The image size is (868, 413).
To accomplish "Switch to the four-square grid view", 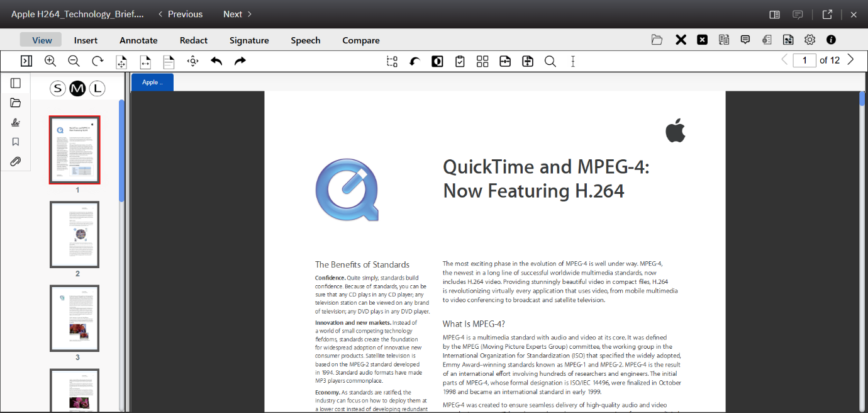I will pyautogui.click(x=482, y=61).
